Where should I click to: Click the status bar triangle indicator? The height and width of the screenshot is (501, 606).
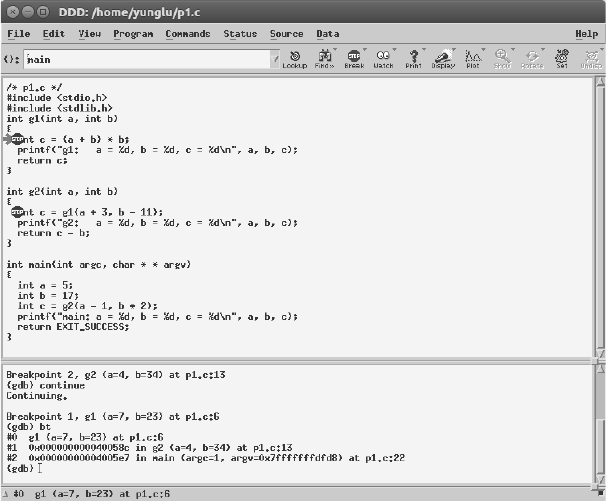pos(5,494)
